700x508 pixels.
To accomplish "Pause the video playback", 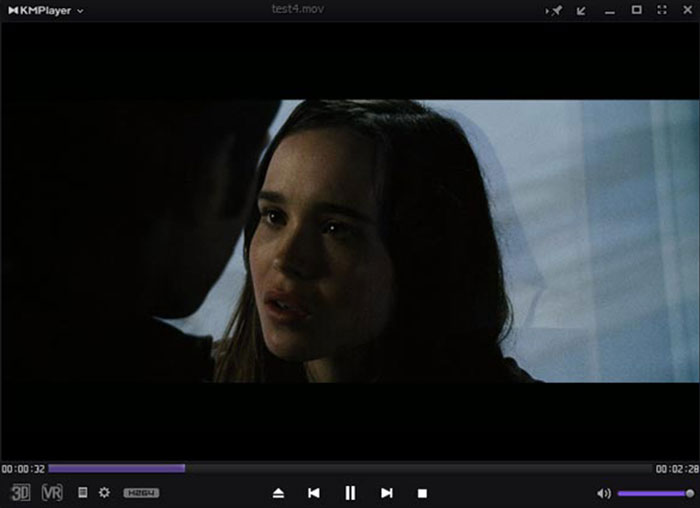I will tap(350, 493).
